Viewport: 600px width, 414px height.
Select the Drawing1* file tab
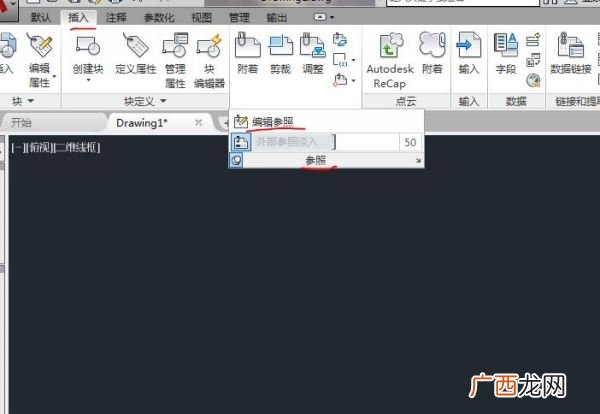pos(142,123)
